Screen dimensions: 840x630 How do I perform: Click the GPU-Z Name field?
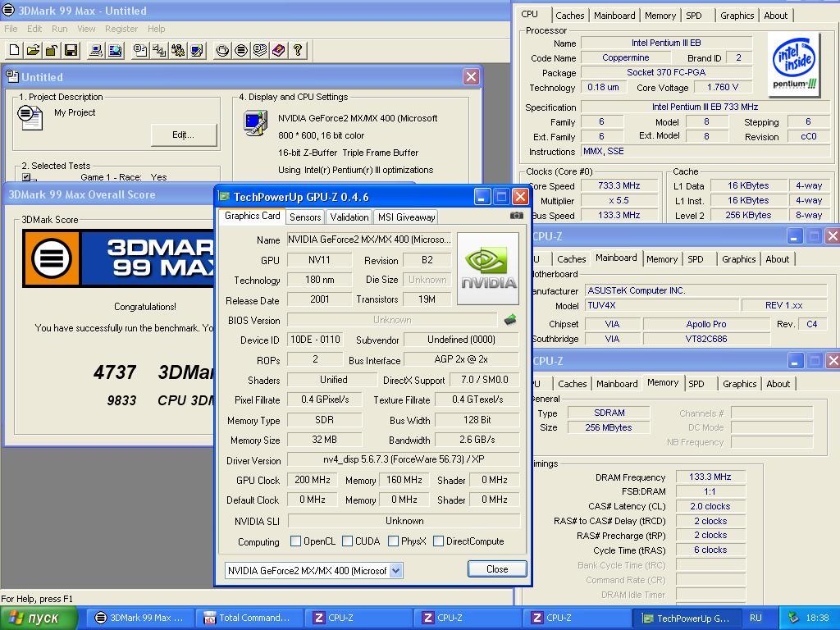pos(370,240)
